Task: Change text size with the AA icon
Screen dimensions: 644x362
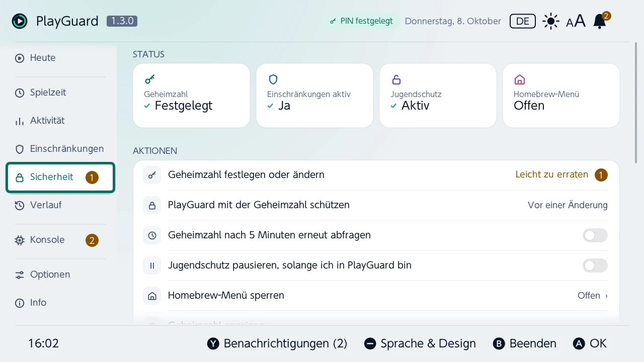Action: 576,21
